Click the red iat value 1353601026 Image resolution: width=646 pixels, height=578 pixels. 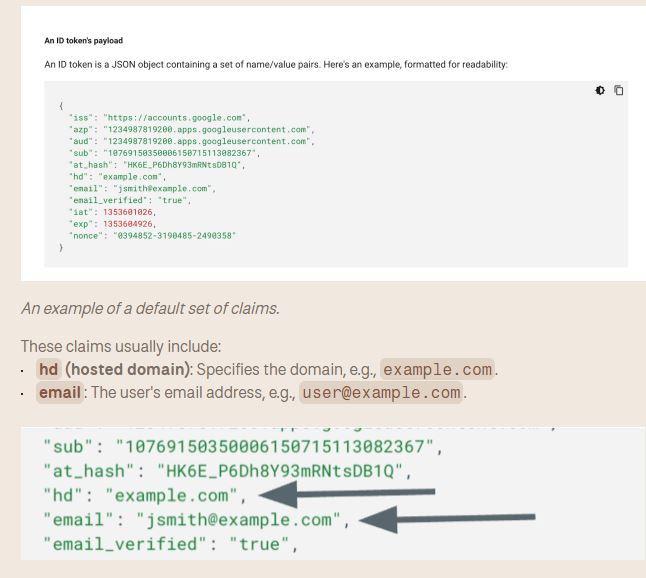[x=128, y=212]
